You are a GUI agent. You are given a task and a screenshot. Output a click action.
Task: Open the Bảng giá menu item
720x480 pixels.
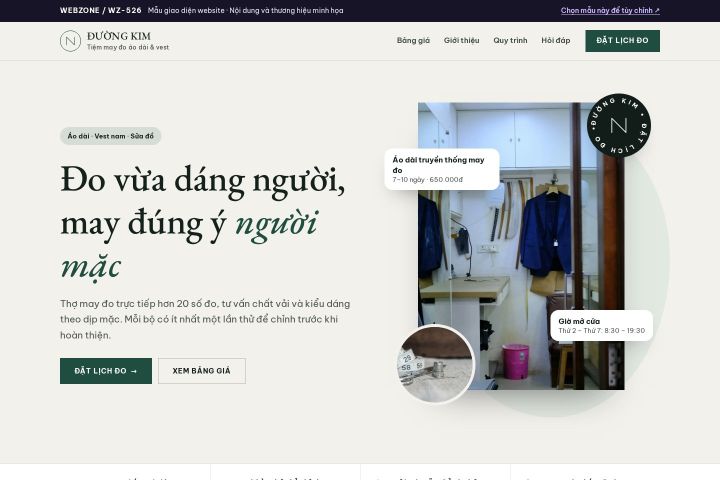(413, 40)
